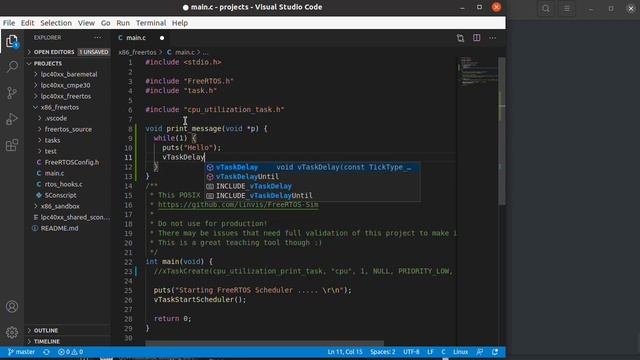Screen dimensions: 640x360
Task: Synchronize changes icon in status bar
Action: pos(46,352)
